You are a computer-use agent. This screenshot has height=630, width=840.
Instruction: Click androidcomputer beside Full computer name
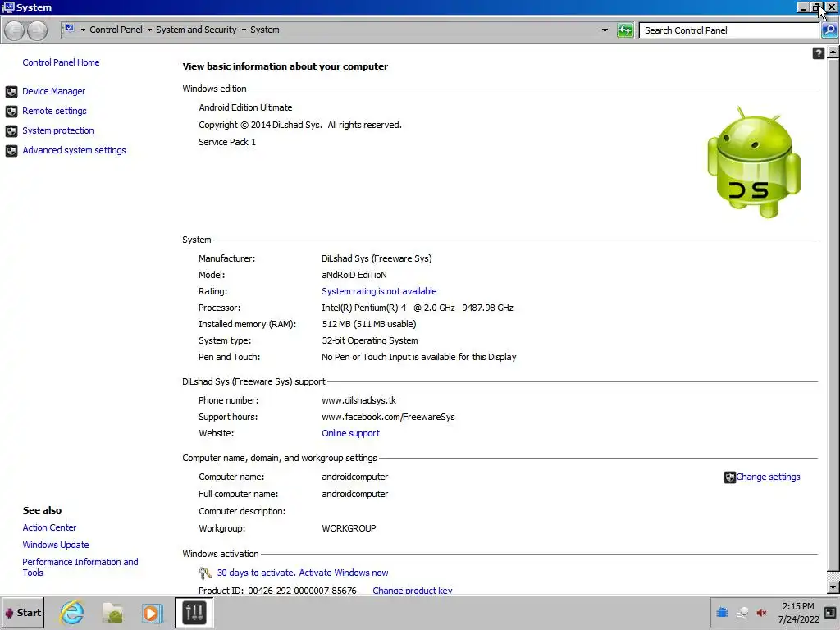coord(354,495)
